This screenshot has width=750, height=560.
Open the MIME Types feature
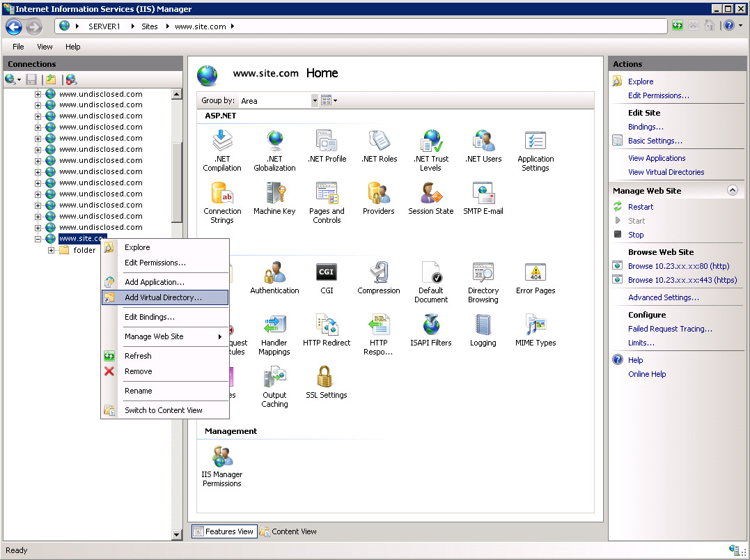pyautogui.click(x=536, y=330)
